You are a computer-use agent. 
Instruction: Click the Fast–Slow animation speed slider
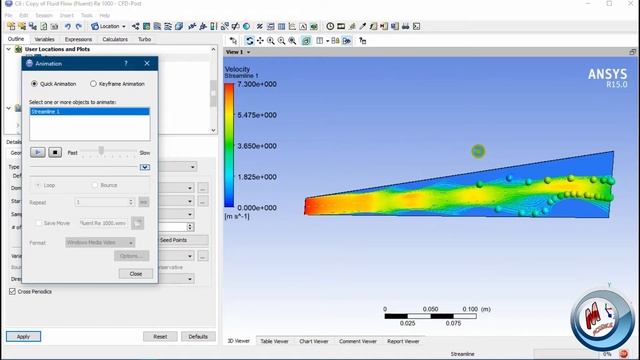coord(109,152)
